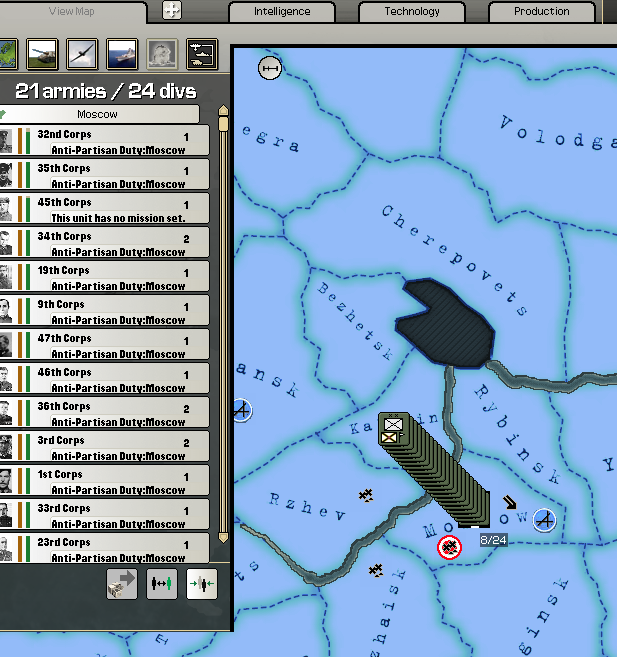The image size is (617, 657).
Task: Click the transfer supplies box-arrow button
Action: click(x=121, y=584)
